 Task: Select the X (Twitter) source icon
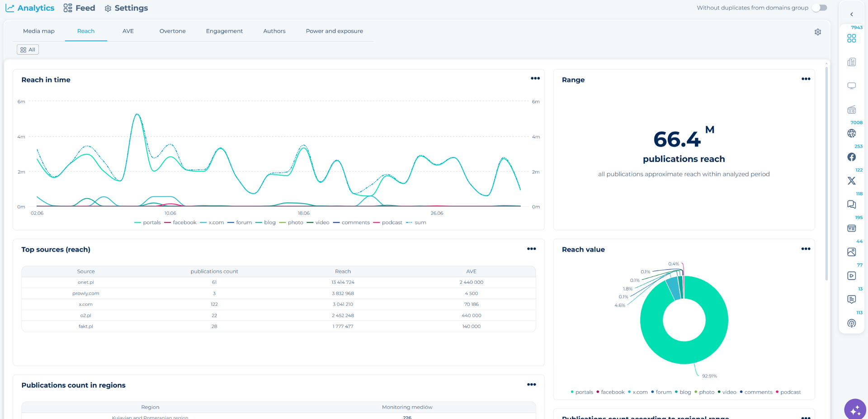pyautogui.click(x=851, y=181)
